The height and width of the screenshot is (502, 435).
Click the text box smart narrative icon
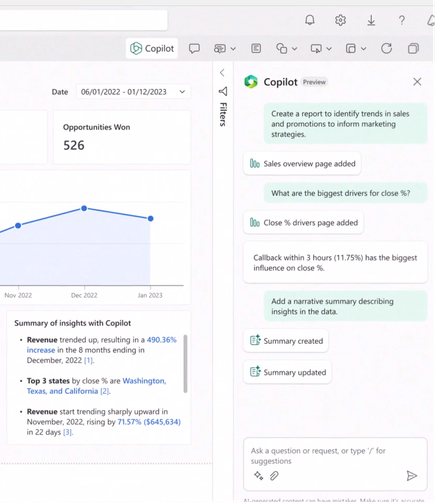pos(220,49)
